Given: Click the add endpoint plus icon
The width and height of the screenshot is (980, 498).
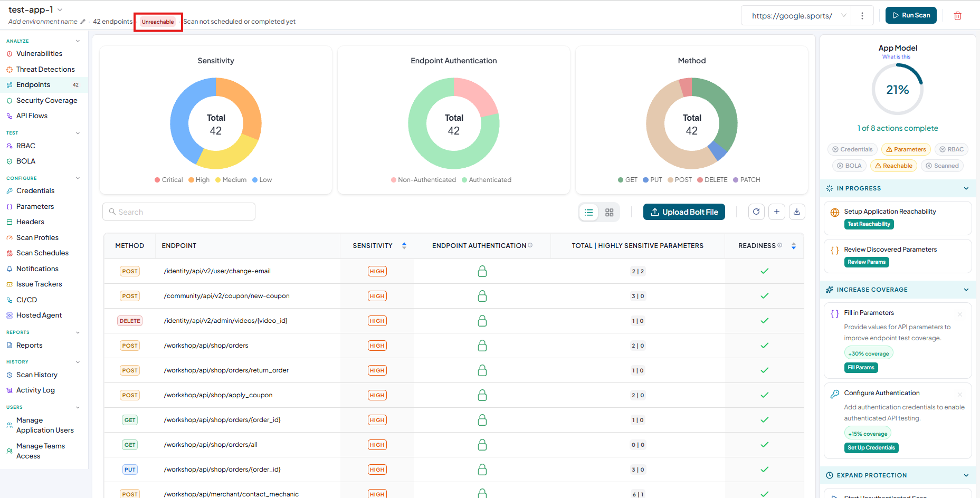Looking at the screenshot, I should click(777, 212).
